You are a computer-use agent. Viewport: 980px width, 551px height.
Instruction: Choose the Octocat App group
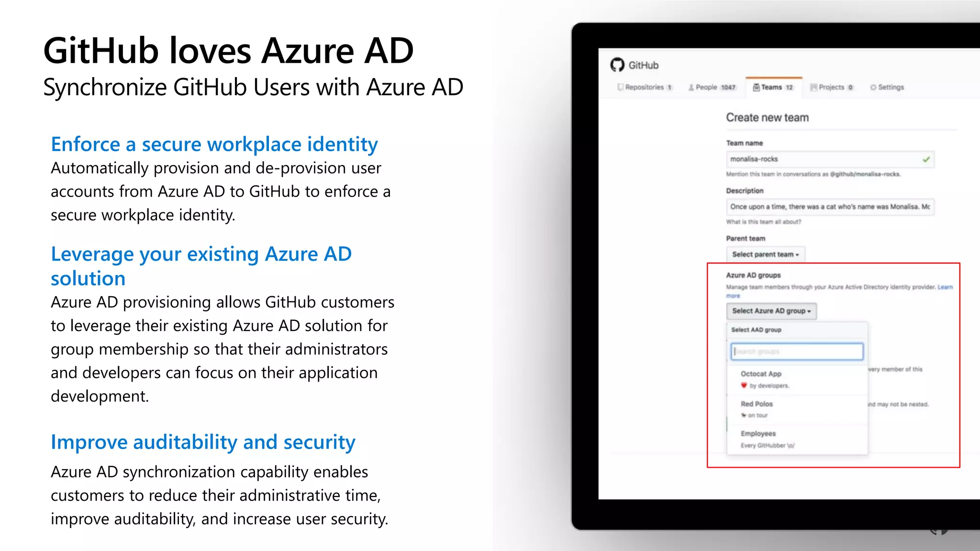pyautogui.click(x=761, y=374)
